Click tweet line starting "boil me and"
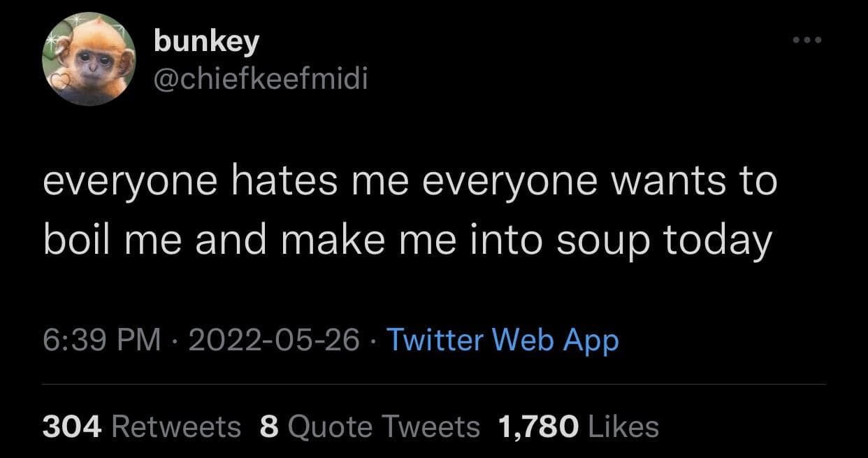868x458 pixels. [407, 241]
